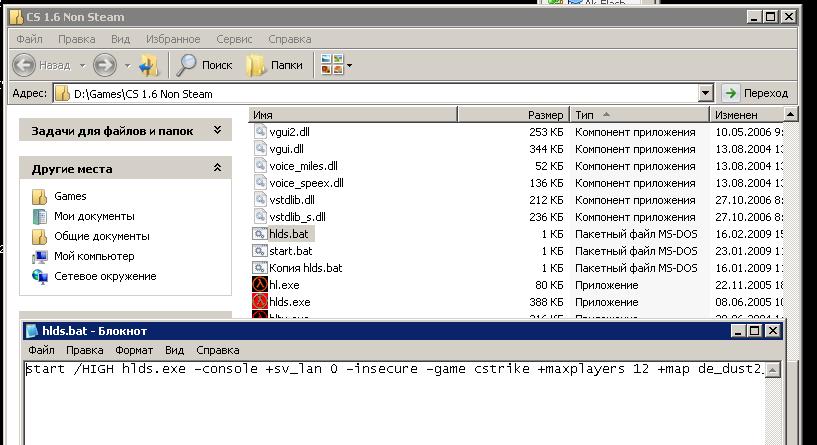Screen dimensions: 817x445
Task: Open Back history dropdown arrow
Action: pyautogui.click(x=82, y=66)
